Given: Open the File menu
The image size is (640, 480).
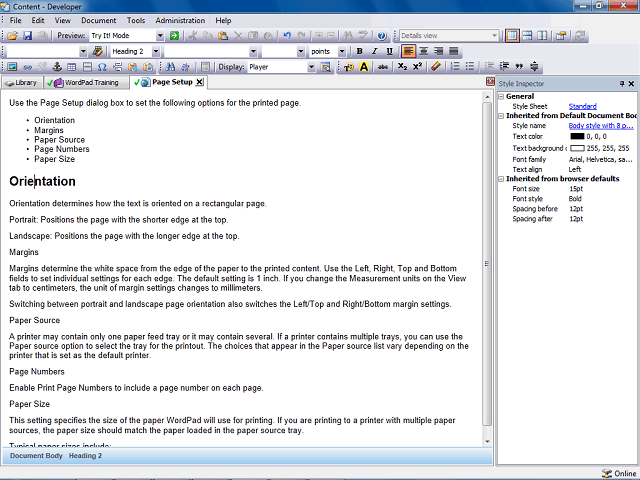Looking at the screenshot, I should click(16, 20).
